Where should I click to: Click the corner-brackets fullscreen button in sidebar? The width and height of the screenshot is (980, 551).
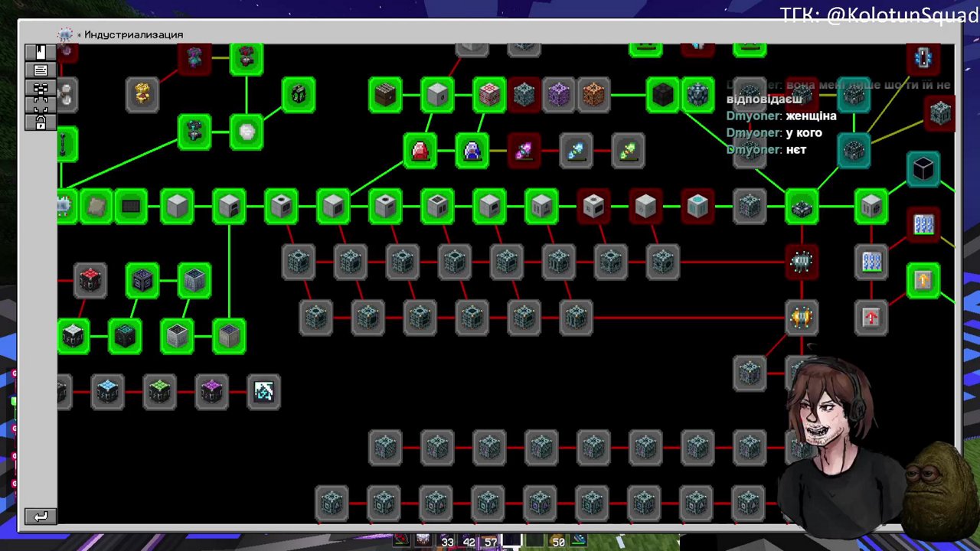[41, 106]
